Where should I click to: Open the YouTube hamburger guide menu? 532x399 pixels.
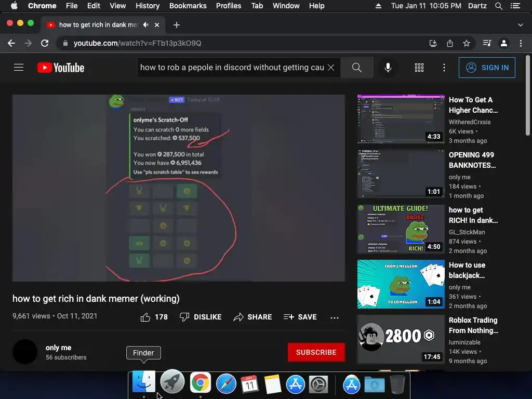[19, 68]
